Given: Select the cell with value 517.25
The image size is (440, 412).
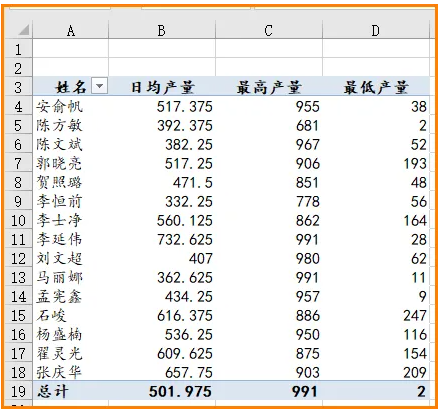Looking at the screenshot, I should (x=162, y=163).
